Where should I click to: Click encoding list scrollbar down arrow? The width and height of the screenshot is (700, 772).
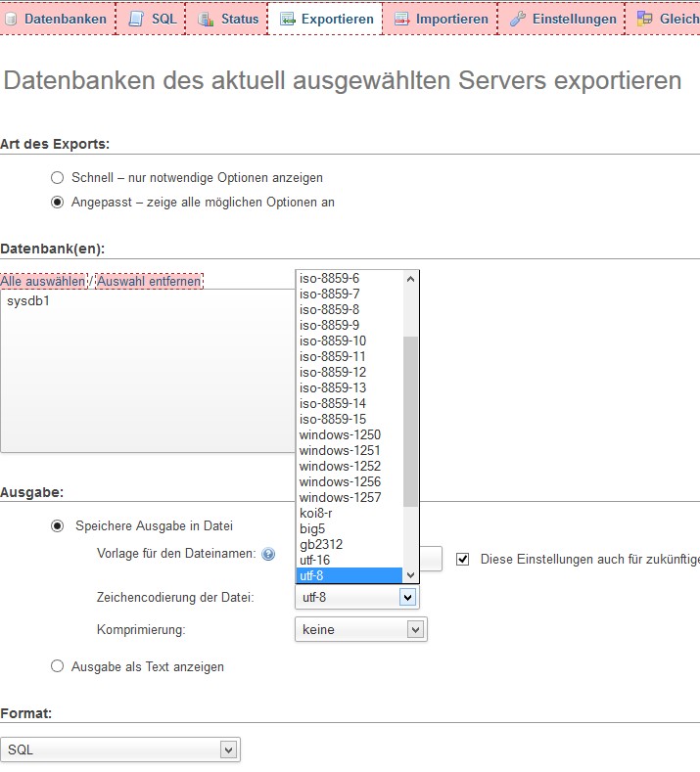410,575
